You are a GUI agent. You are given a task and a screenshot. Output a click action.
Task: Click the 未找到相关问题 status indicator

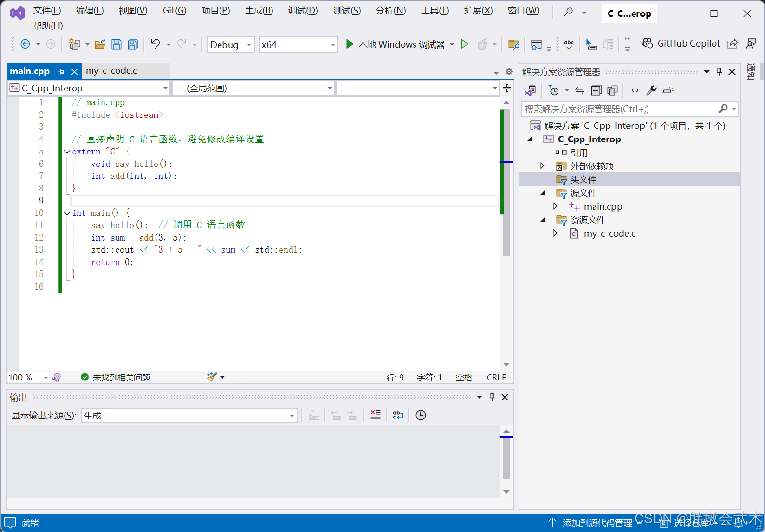click(x=116, y=378)
